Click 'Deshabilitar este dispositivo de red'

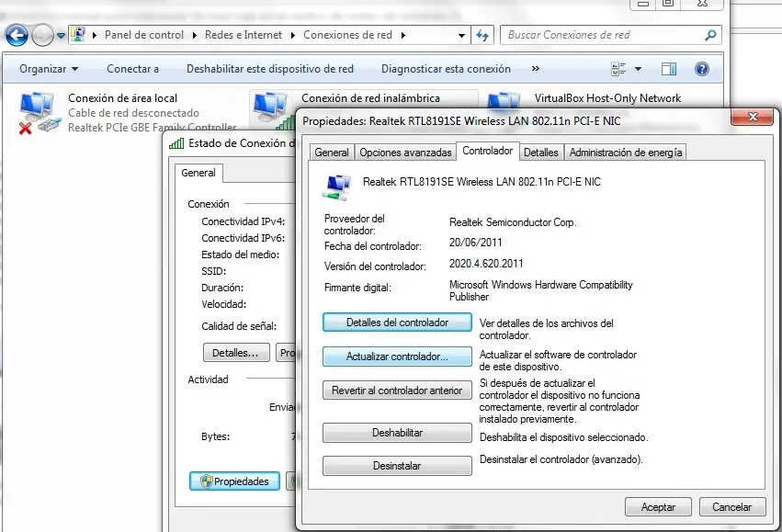coord(270,69)
